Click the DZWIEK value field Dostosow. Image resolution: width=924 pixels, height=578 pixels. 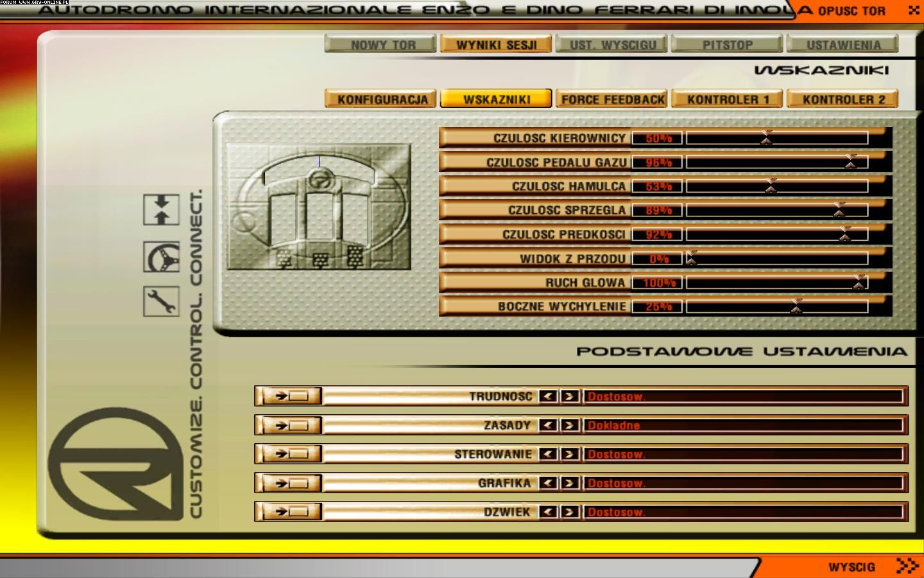click(743, 512)
